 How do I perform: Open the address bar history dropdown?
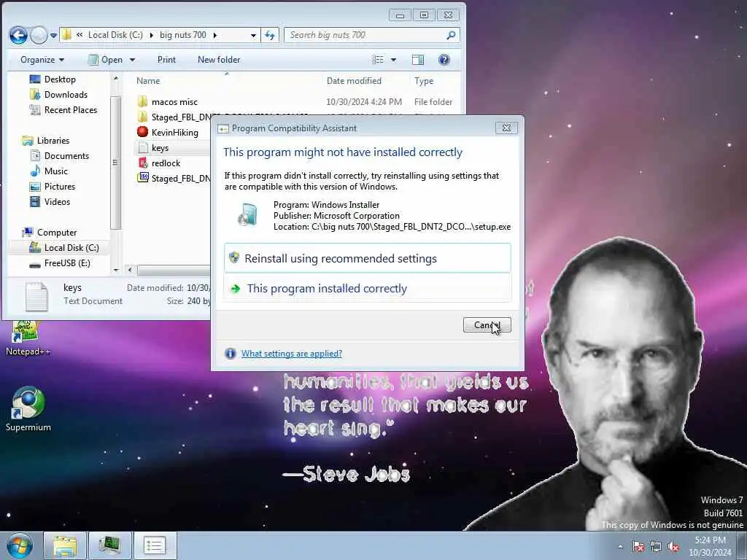tap(253, 35)
